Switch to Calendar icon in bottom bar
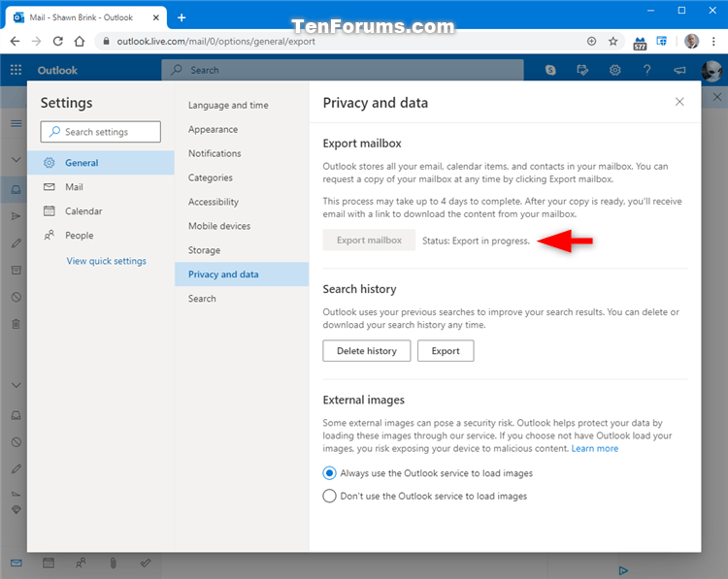 pyautogui.click(x=49, y=563)
